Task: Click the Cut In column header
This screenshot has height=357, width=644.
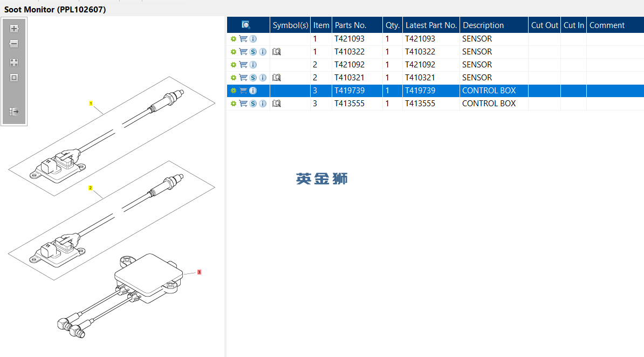Action: pyautogui.click(x=573, y=25)
